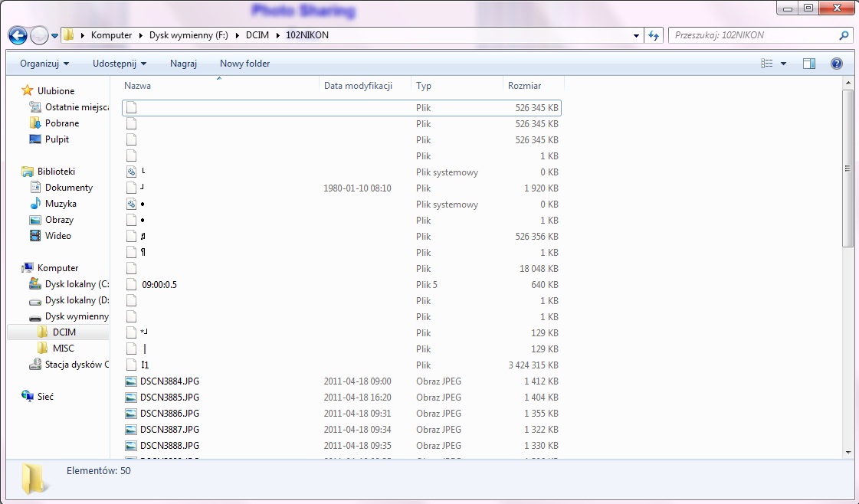The width and height of the screenshot is (859, 504).
Task: Click the Wideo filmstrip icon
Action: tap(35, 236)
